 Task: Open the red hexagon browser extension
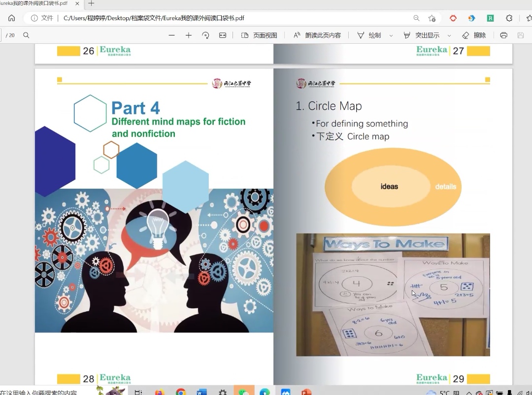click(453, 18)
